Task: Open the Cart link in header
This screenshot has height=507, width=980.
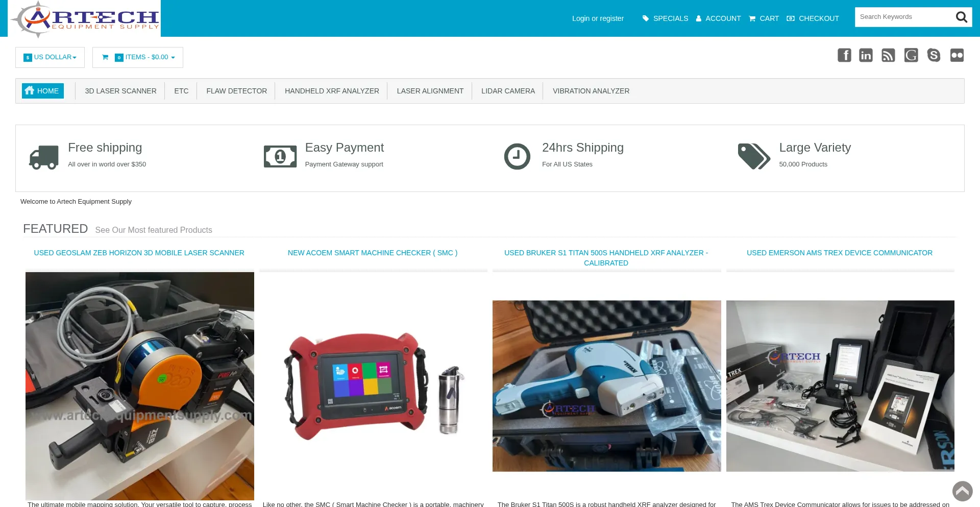Action: point(764,18)
